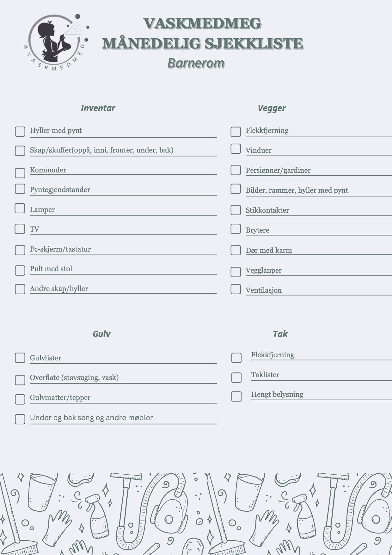Tick the Vinduer checkbox
Screen dimensions: 392x555
pos(236,149)
